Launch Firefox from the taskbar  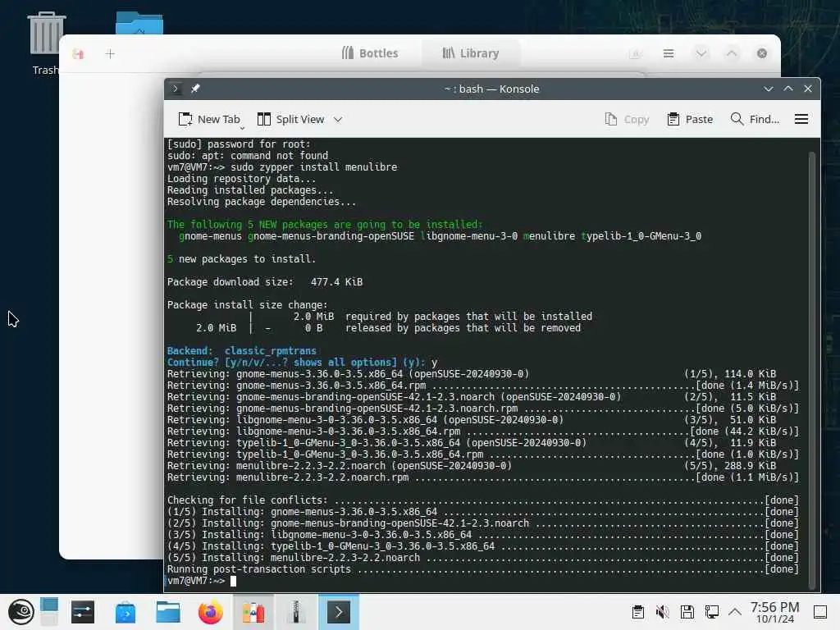(211, 612)
